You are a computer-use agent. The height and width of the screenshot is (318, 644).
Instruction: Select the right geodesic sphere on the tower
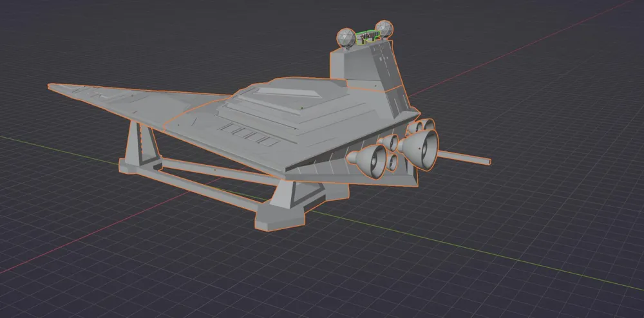pyautogui.click(x=384, y=29)
